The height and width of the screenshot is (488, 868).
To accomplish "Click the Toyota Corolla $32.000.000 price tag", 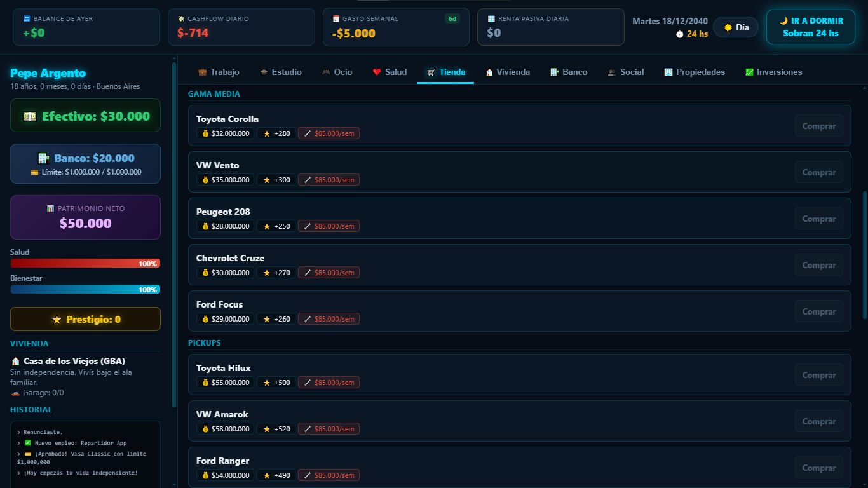I will tap(226, 133).
